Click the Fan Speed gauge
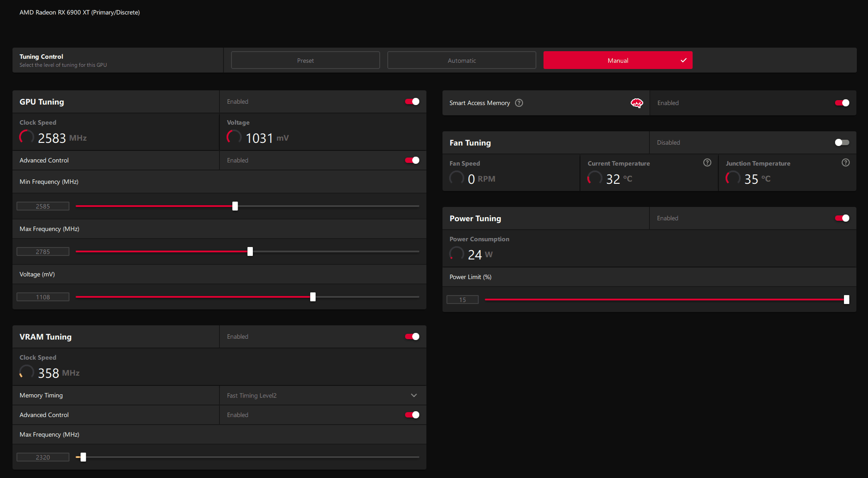The width and height of the screenshot is (868, 478). [457, 178]
